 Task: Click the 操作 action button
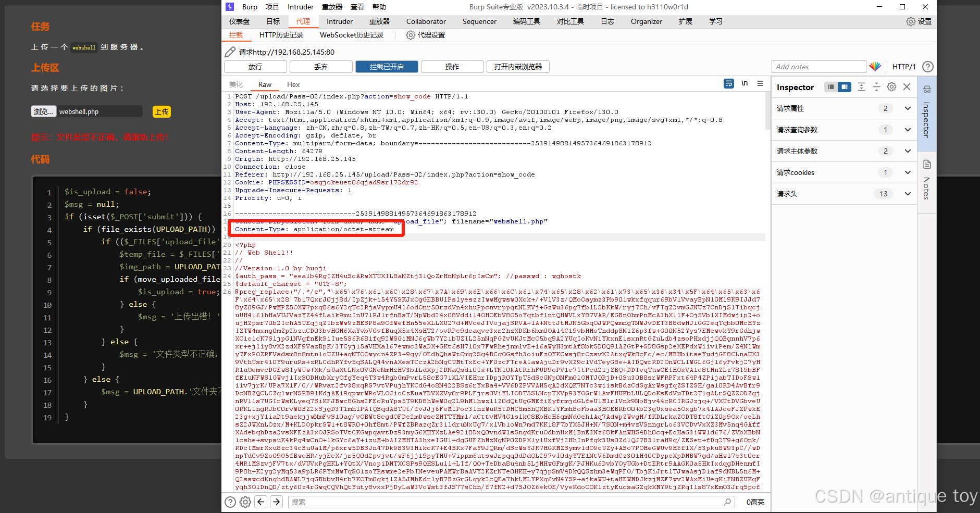click(x=452, y=67)
